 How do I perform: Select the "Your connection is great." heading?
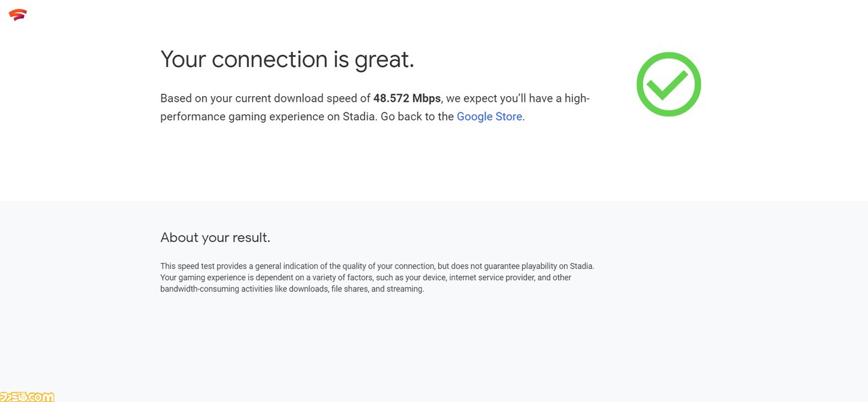287,60
